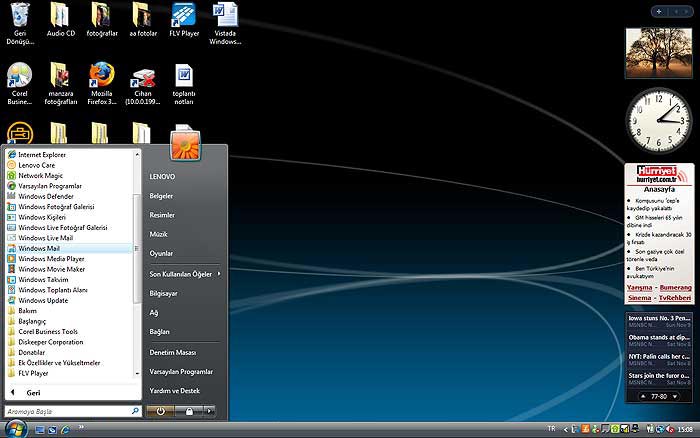Open Resimler in Start menu
Image resolution: width=700 pixels, height=438 pixels.
pos(162,215)
